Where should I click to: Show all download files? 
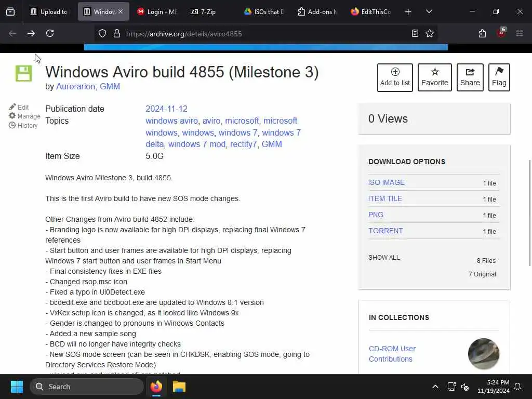[x=384, y=258]
